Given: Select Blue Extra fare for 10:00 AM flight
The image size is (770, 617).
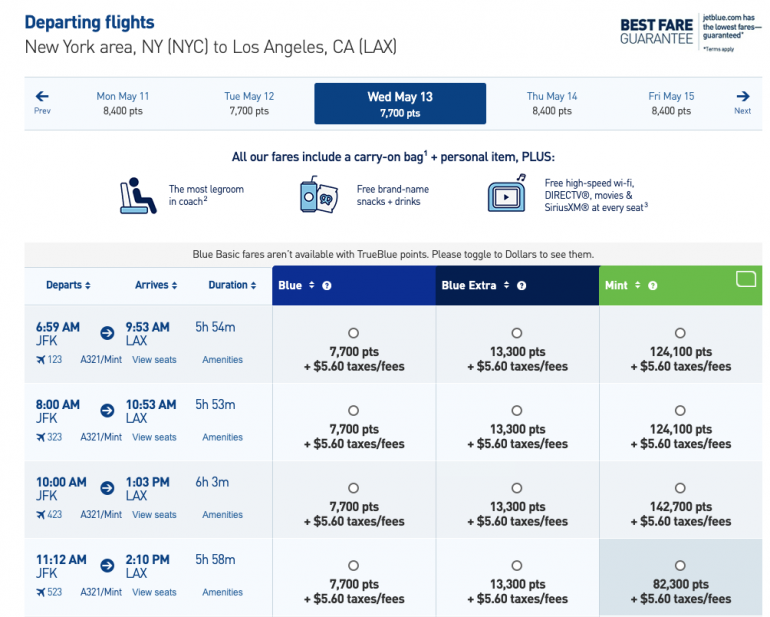Looking at the screenshot, I should click(x=516, y=488).
